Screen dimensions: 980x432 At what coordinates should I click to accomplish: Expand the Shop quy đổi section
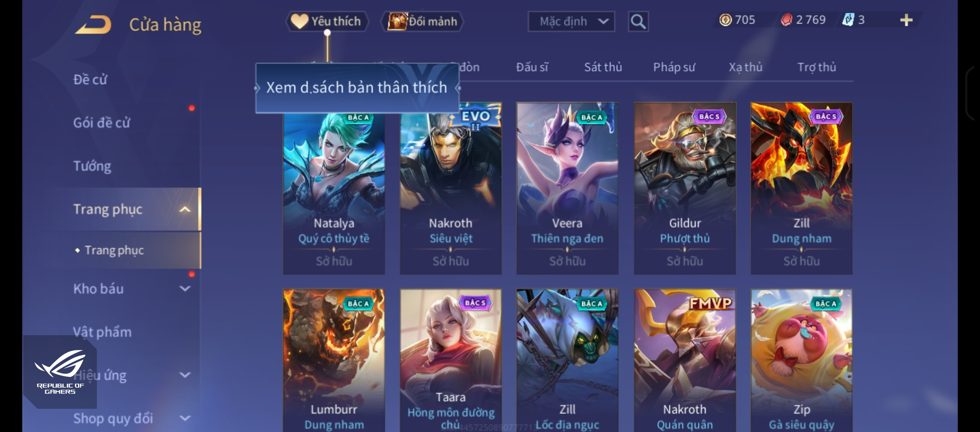185,418
